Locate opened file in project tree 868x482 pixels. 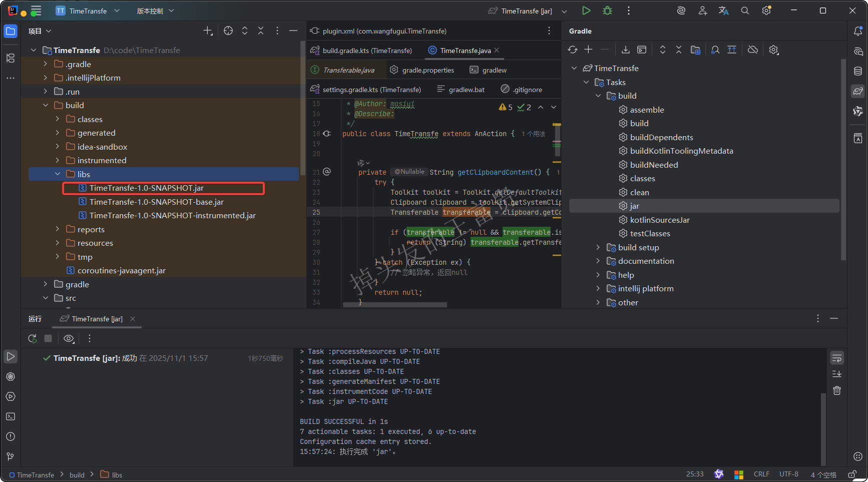pyautogui.click(x=228, y=31)
